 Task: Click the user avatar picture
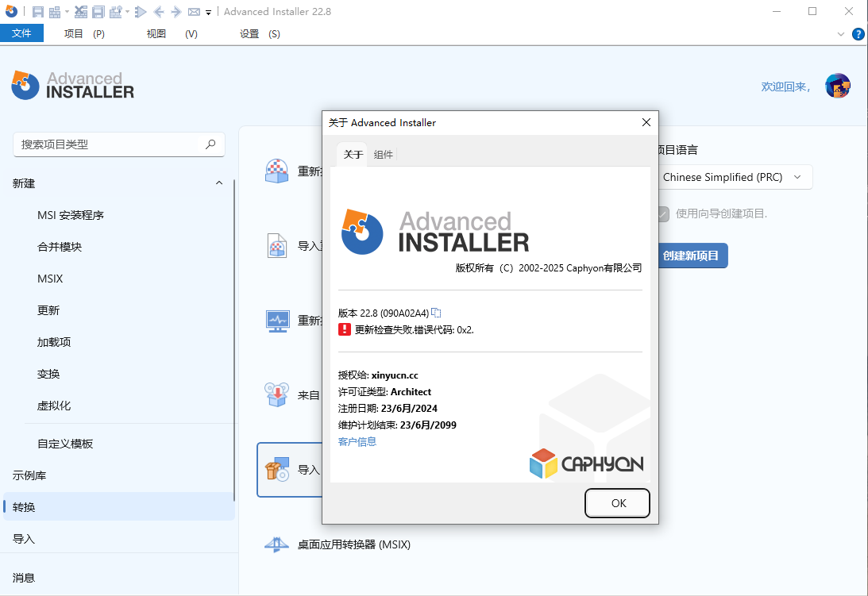point(838,86)
